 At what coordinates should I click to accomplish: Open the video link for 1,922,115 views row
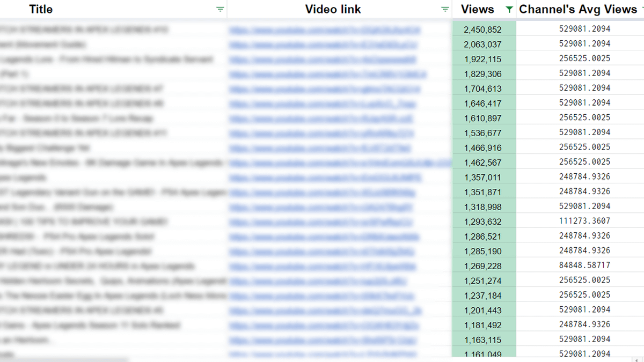tap(322, 60)
